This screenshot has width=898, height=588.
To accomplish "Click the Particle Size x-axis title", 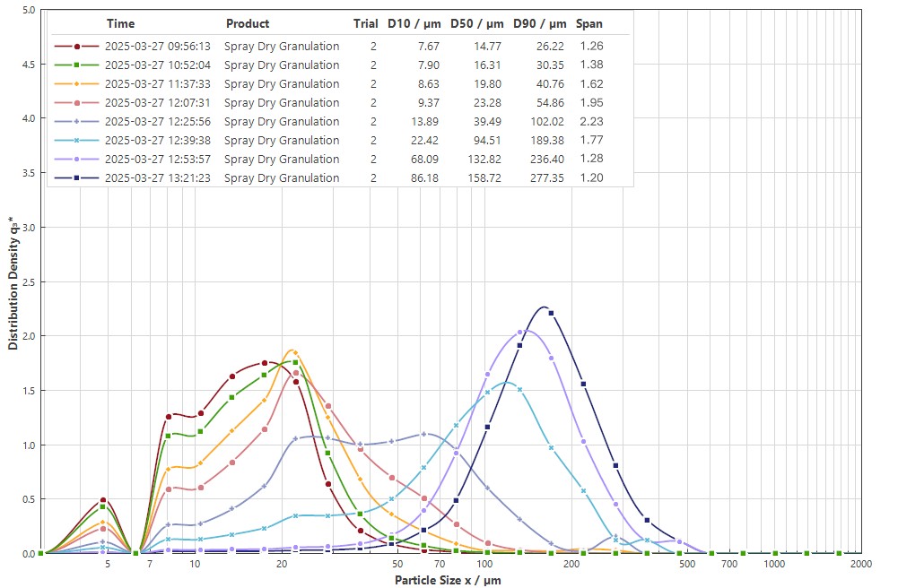I will [448, 580].
